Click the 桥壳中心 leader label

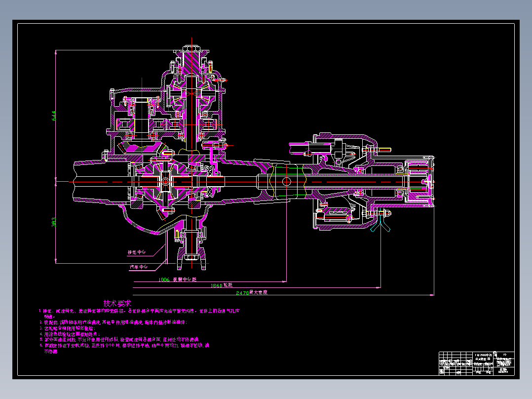(137, 252)
